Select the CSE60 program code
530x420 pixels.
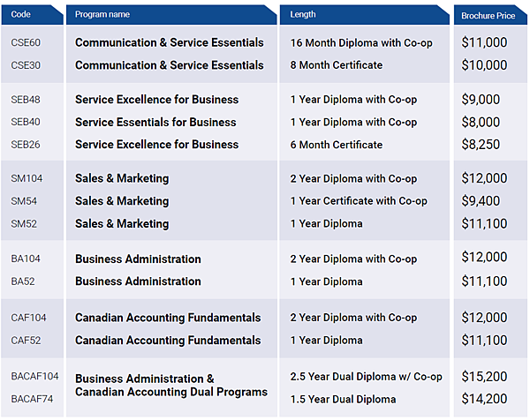[27, 42]
